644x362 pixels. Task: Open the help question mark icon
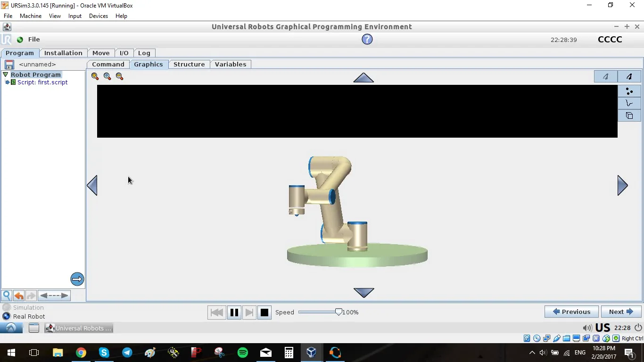[x=367, y=40]
